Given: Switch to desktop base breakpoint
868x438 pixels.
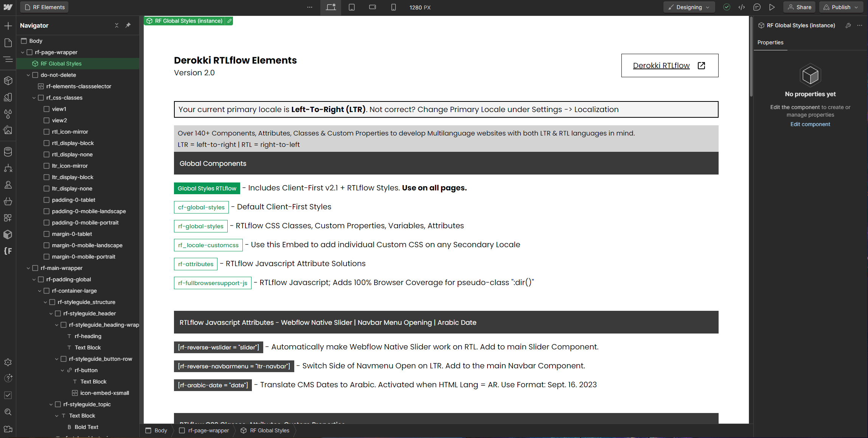Looking at the screenshot, I should (x=331, y=7).
